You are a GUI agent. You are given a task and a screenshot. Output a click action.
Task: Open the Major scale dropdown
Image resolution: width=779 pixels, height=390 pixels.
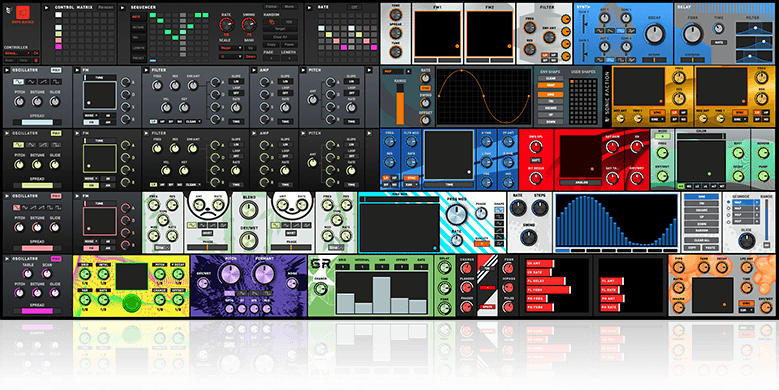tap(231, 48)
